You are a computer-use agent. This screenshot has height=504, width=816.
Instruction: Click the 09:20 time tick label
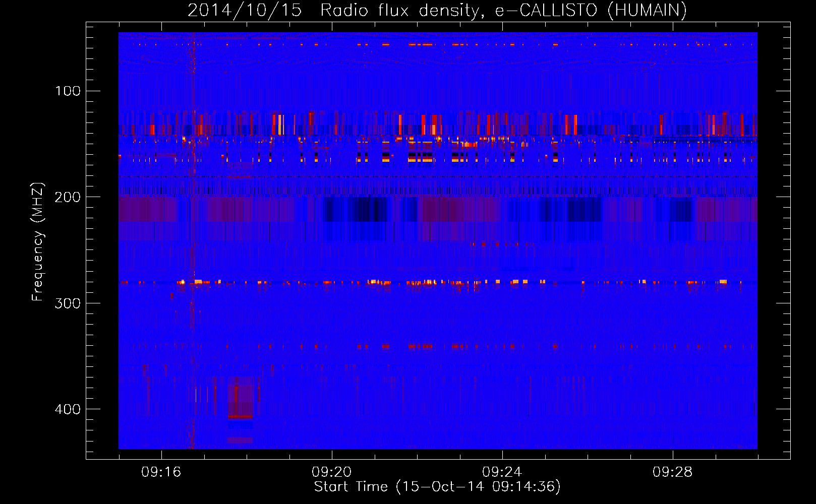tap(332, 472)
